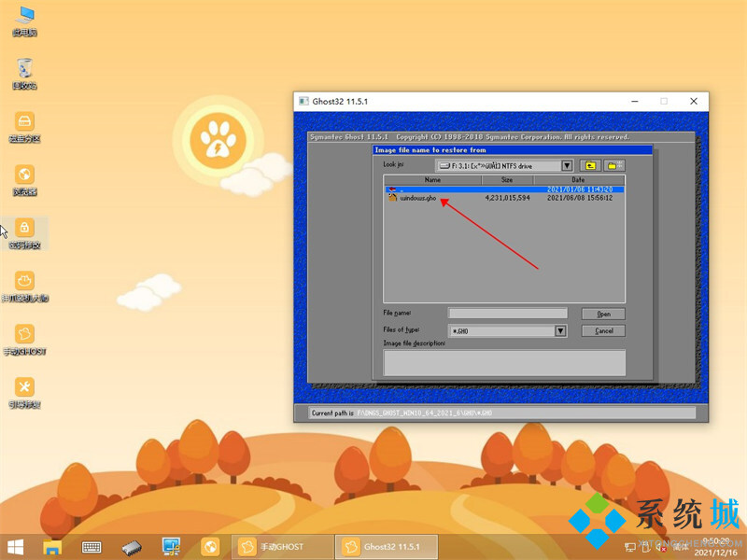The width and height of the screenshot is (747, 560).
Task: Open the Recycle Bin desktop icon
Action: click(x=25, y=74)
